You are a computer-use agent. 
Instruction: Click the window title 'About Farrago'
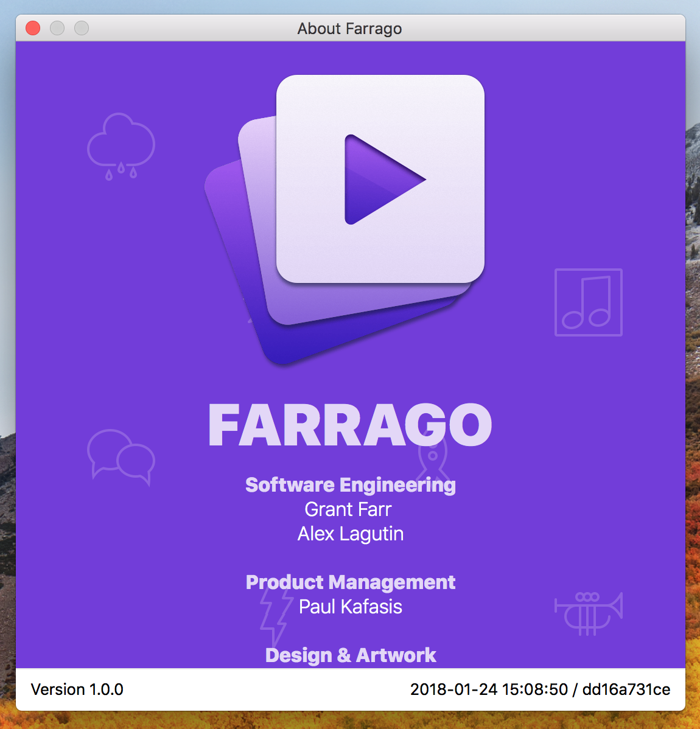(350, 29)
